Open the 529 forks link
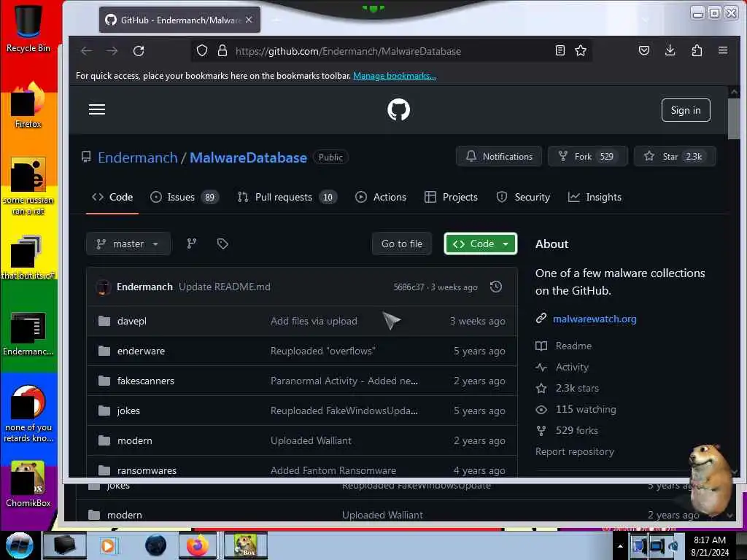 tap(576, 430)
